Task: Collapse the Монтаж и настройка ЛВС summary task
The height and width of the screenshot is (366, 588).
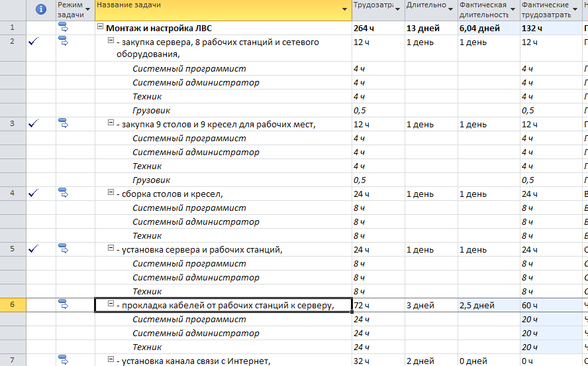Action: click(x=100, y=27)
